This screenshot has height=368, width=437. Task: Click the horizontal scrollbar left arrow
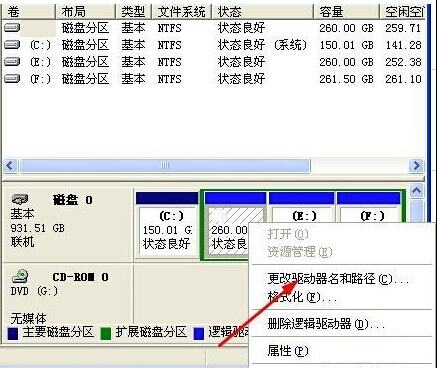coord(10,165)
